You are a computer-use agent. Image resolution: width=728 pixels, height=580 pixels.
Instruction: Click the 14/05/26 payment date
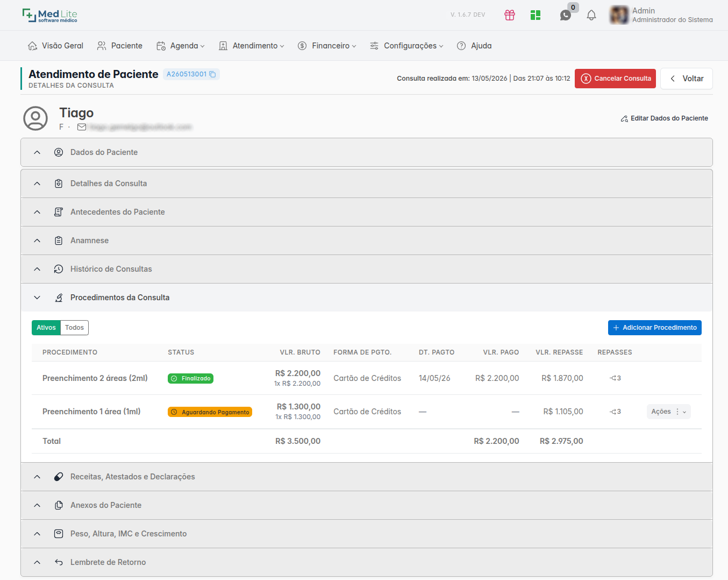tap(434, 378)
